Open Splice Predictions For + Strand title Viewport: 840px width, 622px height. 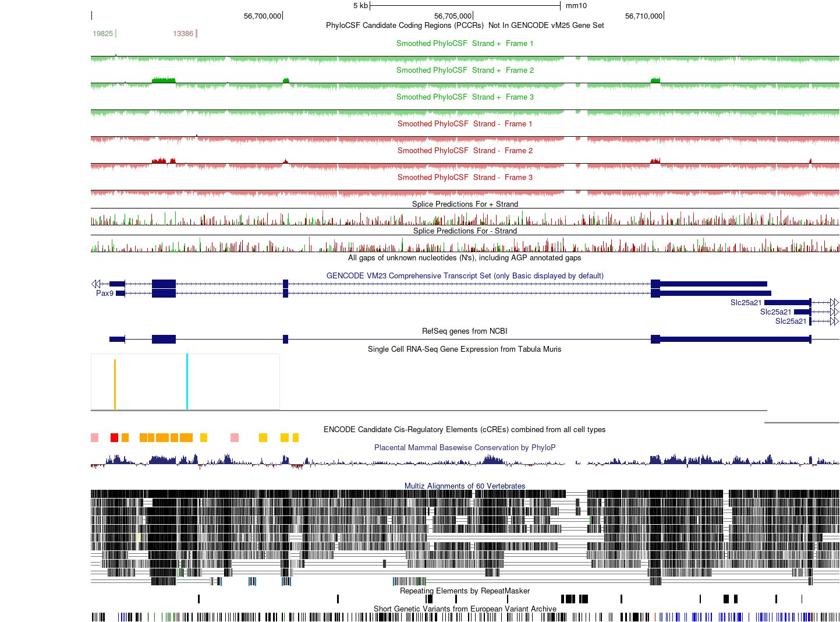click(x=465, y=204)
